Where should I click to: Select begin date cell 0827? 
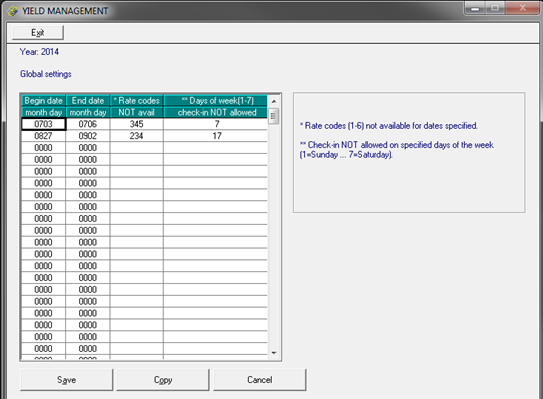43,136
